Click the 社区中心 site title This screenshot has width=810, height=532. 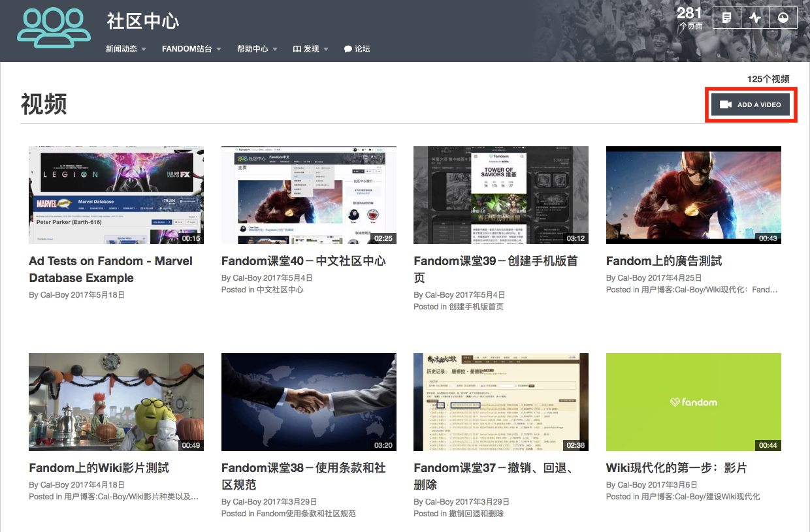[x=143, y=21]
